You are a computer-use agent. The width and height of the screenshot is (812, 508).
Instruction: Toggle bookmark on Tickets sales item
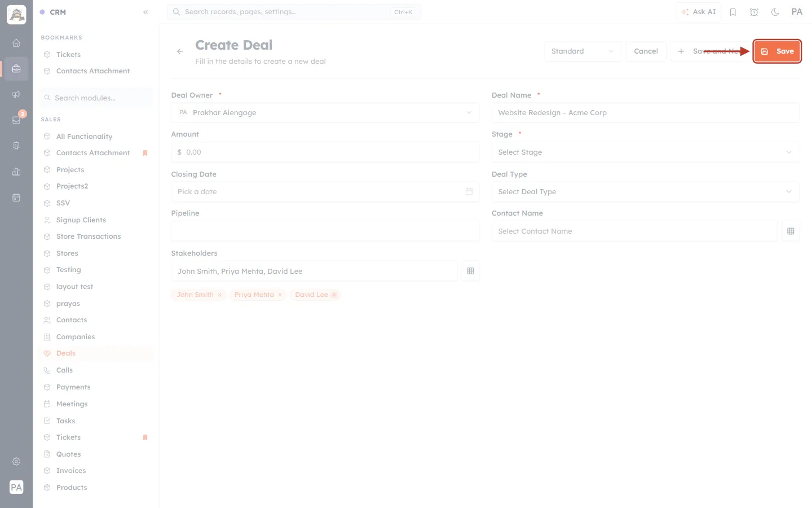pyautogui.click(x=145, y=437)
